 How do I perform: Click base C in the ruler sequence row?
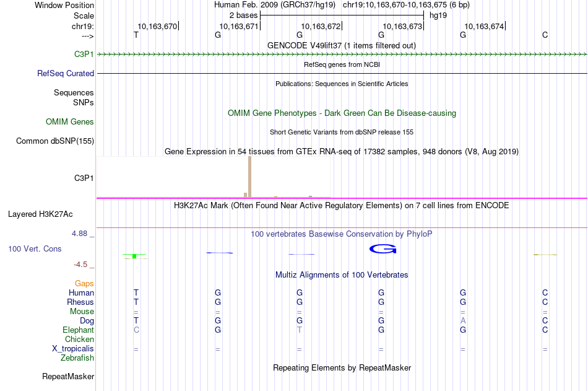pos(545,35)
